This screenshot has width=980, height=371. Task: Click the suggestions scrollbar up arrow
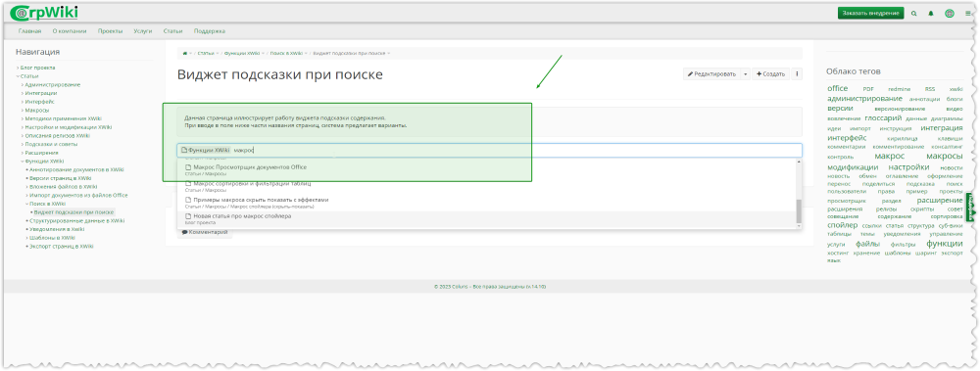(798, 162)
